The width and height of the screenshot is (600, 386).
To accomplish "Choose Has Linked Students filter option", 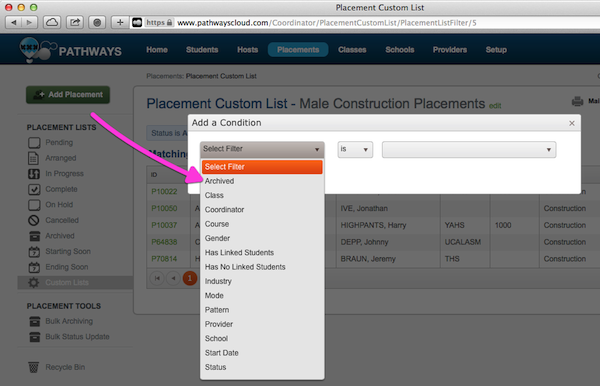I will (262, 253).
